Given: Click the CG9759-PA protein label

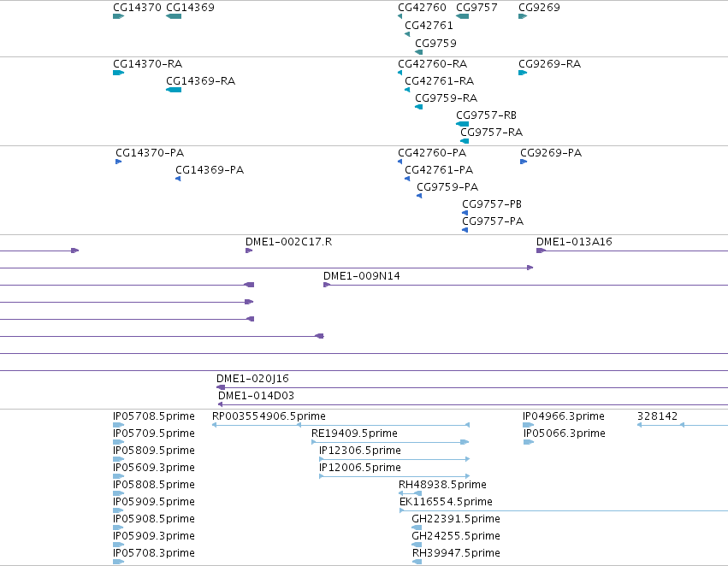Looking at the screenshot, I should click(x=447, y=187).
